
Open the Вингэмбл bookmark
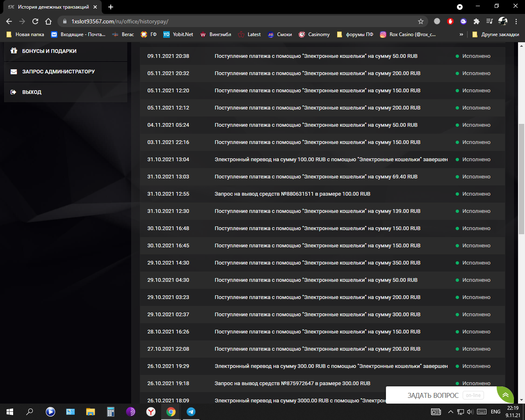pyautogui.click(x=216, y=34)
